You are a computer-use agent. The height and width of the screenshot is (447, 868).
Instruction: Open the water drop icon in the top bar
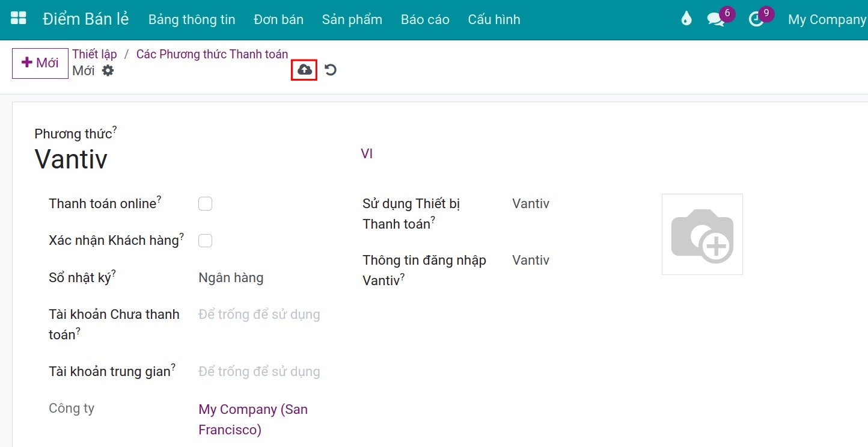coord(686,19)
